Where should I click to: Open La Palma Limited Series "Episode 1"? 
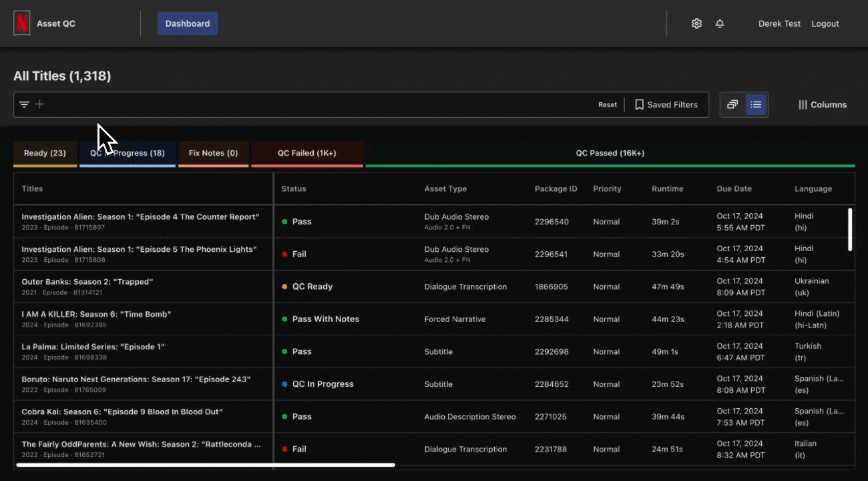tap(93, 347)
